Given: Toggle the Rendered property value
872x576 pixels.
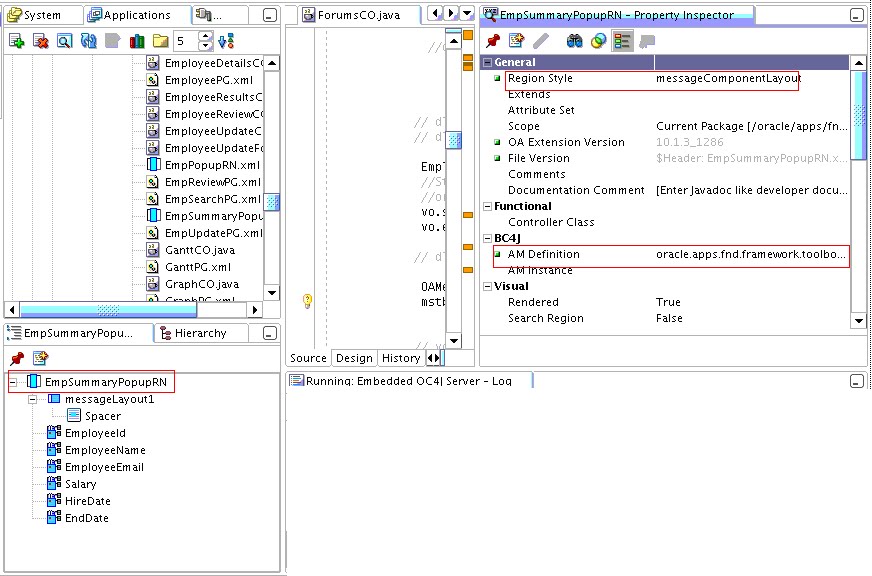Looking at the screenshot, I should coord(670,301).
